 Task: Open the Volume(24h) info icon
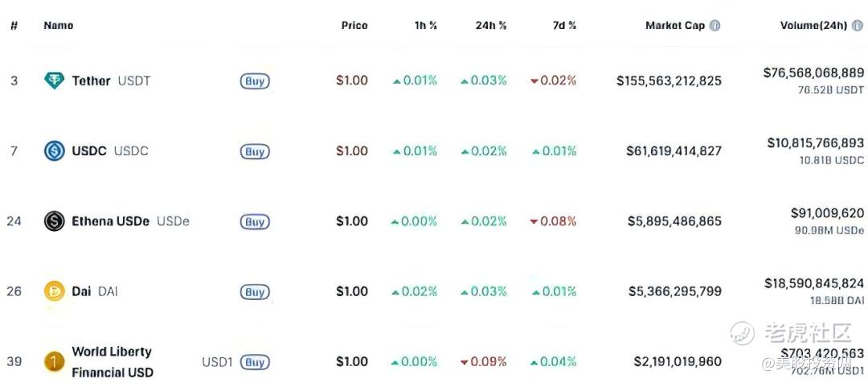[858, 26]
